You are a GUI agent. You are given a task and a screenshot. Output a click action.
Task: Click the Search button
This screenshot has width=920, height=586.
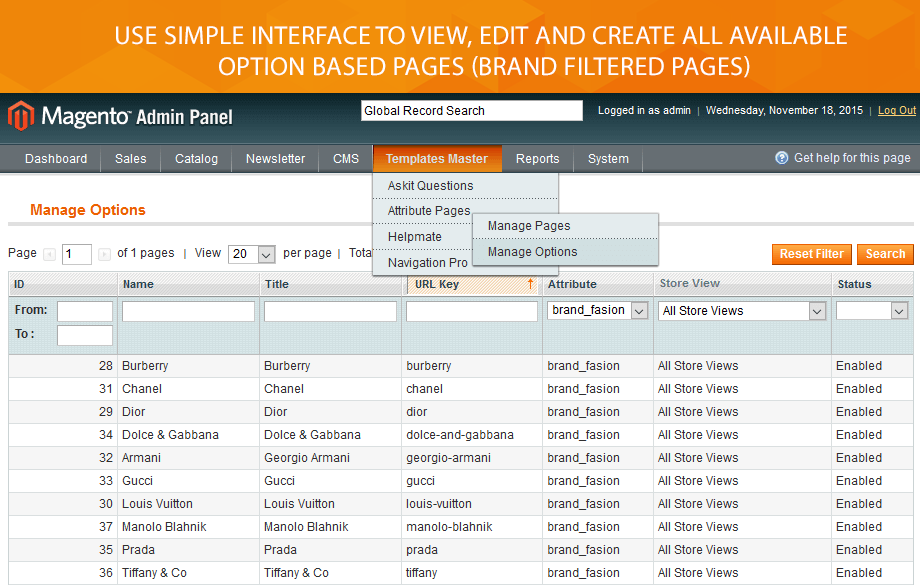coord(885,254)
